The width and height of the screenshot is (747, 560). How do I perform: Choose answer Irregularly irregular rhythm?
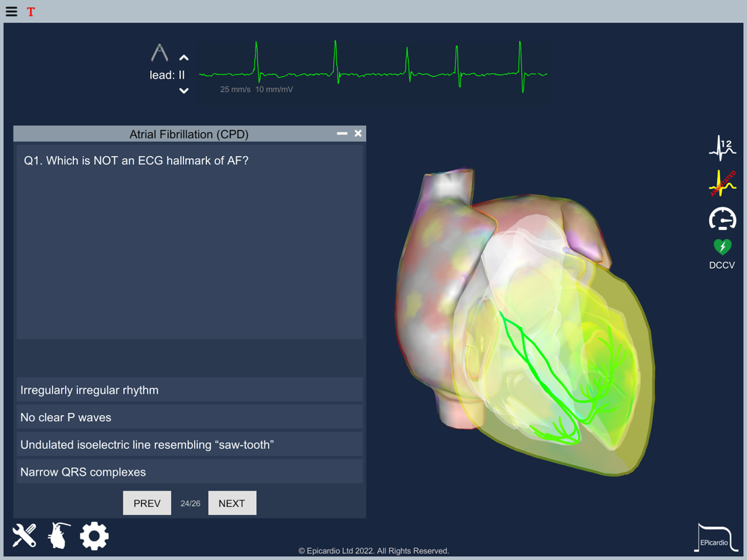coord(190,390)
